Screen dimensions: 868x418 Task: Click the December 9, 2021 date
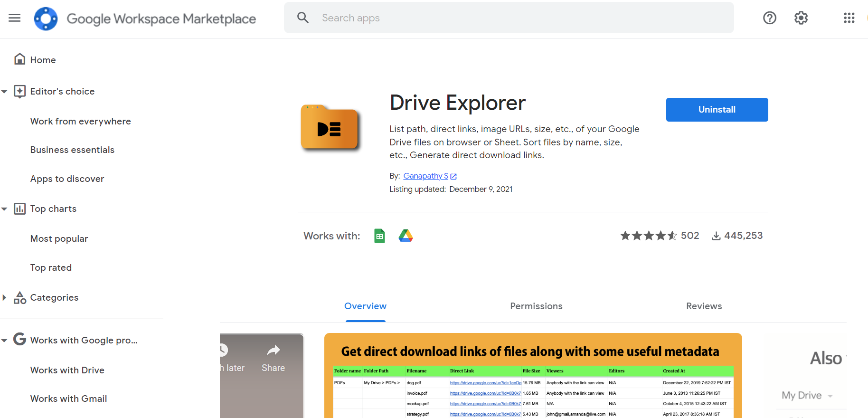tap(481, 189)
